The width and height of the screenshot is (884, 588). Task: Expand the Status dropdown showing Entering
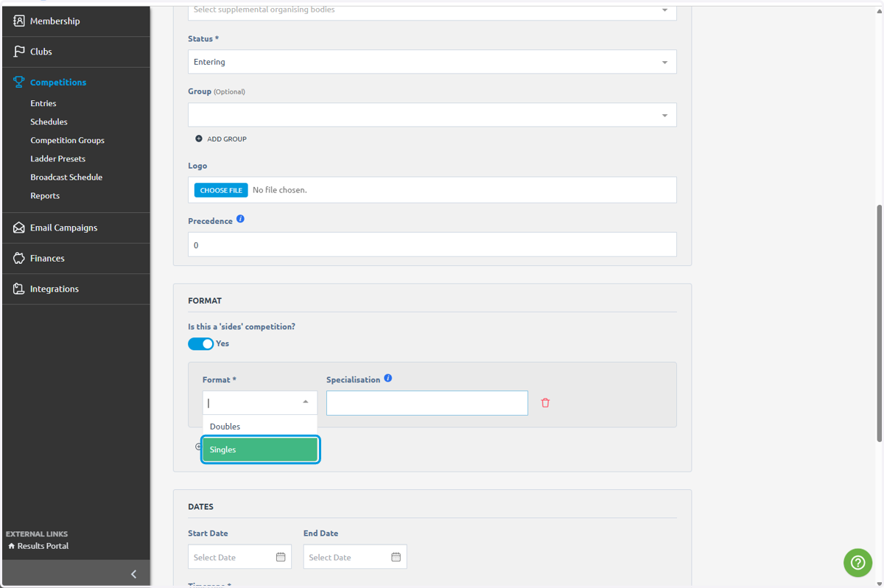432,62
